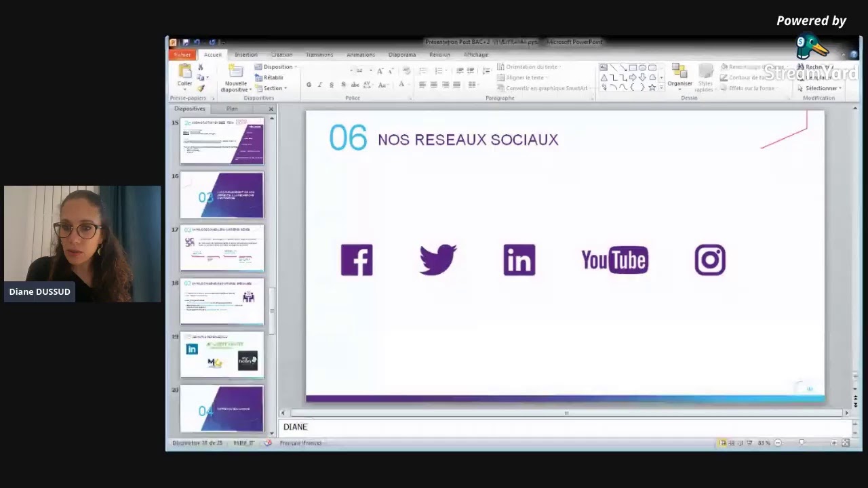This screenshot has height=488, width=868.
Task: Click the Français (France) language indicator
Action: (301, 443)
